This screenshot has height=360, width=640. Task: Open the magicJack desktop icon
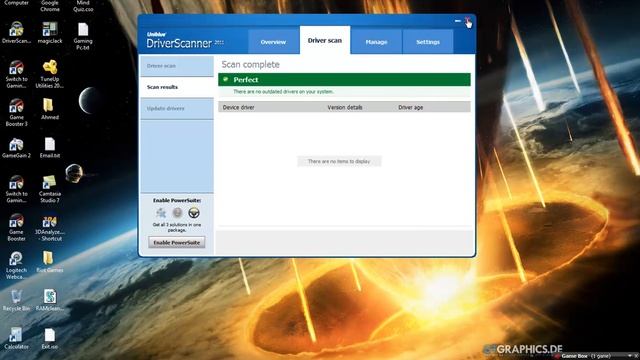tap(50, 33)
